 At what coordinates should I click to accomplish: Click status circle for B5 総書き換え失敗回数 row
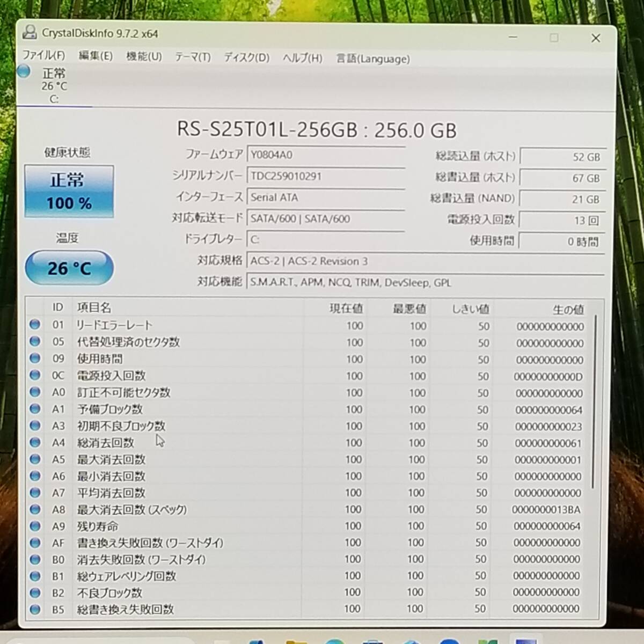[x=35, y=609]
